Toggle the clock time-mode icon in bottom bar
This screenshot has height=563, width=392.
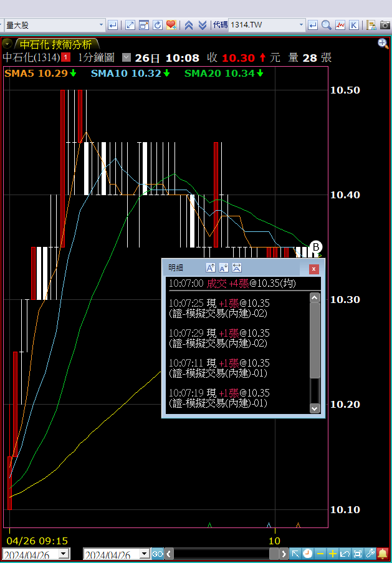point(308,553)
